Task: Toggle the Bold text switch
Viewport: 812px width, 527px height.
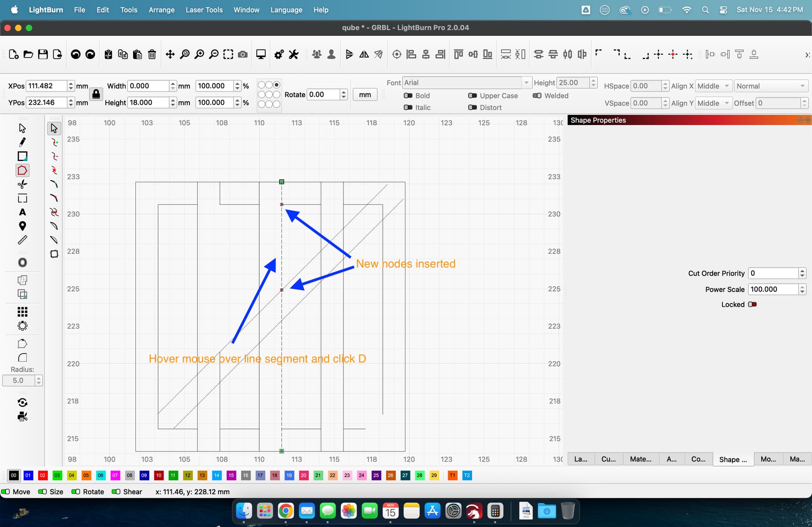Action: tap(408, 96)
